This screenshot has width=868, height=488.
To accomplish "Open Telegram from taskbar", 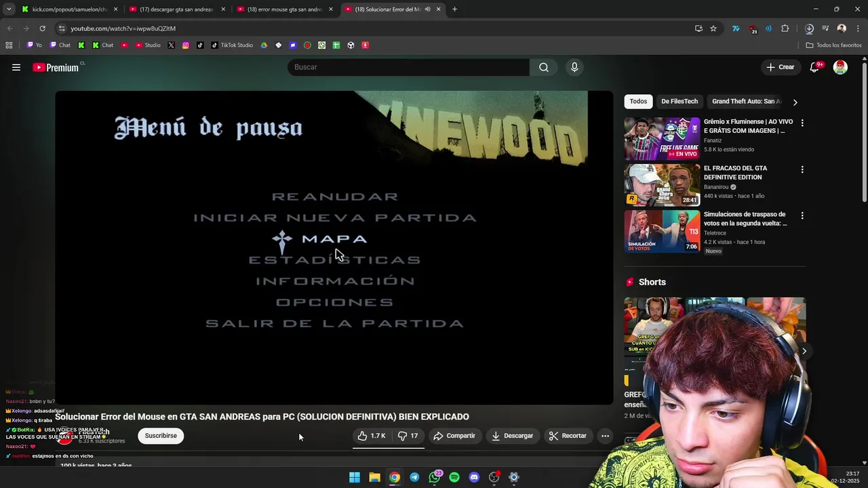I will (414, 477).
